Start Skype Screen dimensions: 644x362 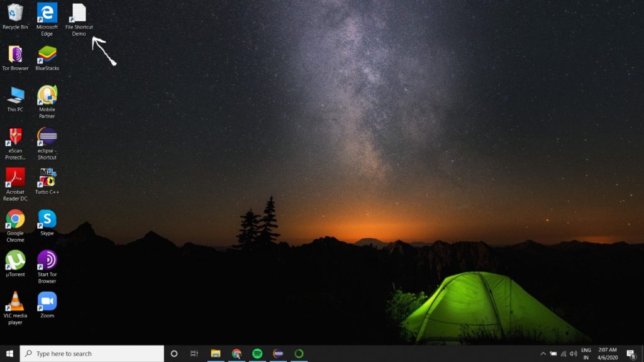(47, 220)
